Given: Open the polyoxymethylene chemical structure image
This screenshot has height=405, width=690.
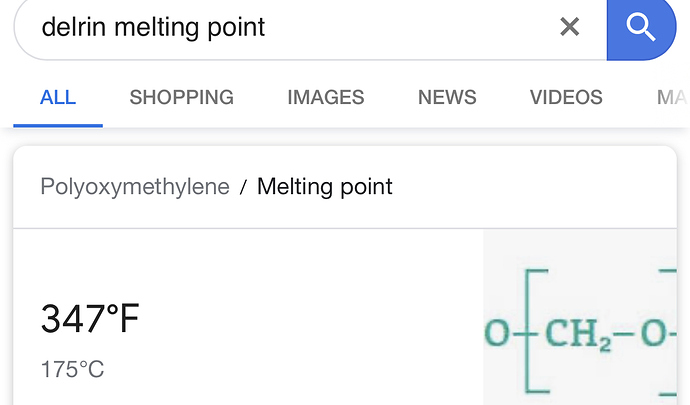Looking at the screenshot, I should coord(580,317).
